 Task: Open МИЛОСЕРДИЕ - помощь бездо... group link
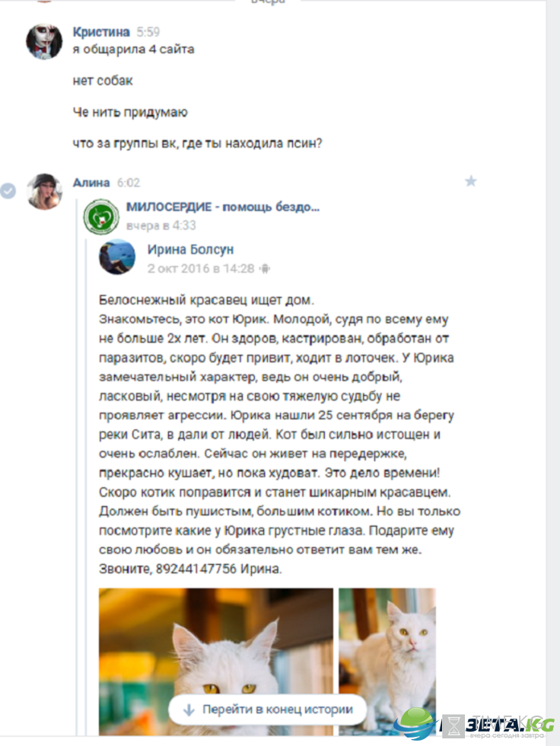click(x=222, y=207)
